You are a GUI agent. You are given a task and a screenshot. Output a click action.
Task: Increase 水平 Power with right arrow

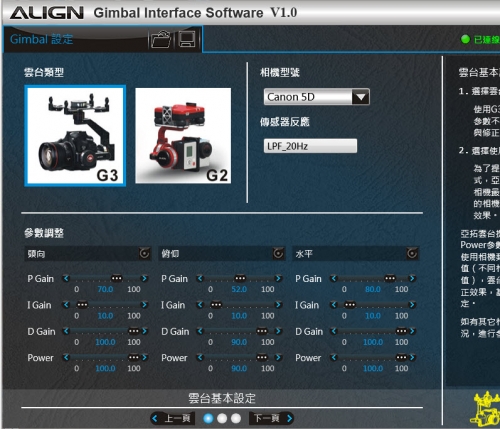pos(412,357)
